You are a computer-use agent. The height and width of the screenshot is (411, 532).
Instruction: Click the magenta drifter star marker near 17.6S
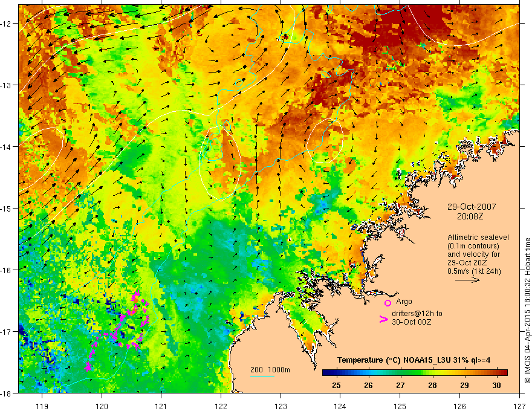tap(88, 367)
